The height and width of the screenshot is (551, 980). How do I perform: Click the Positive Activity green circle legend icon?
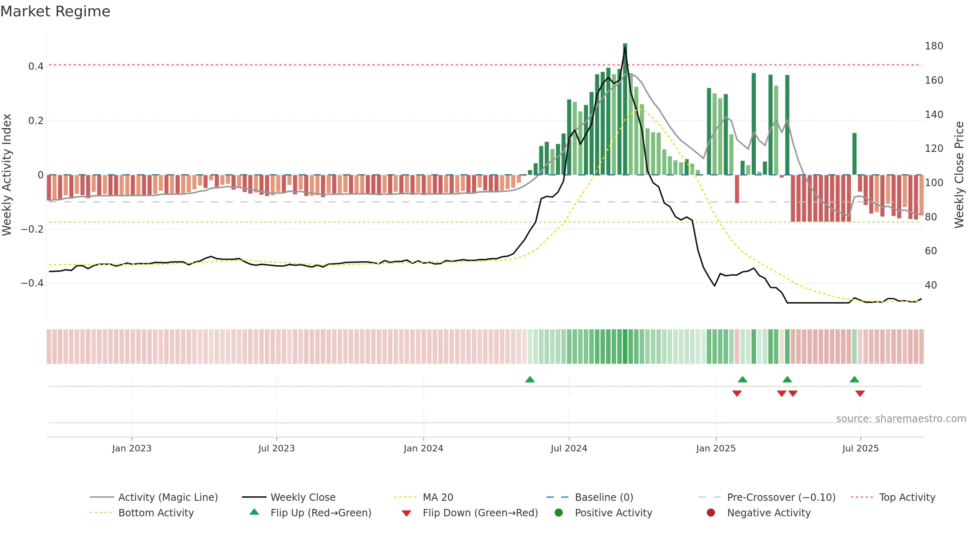559,513
